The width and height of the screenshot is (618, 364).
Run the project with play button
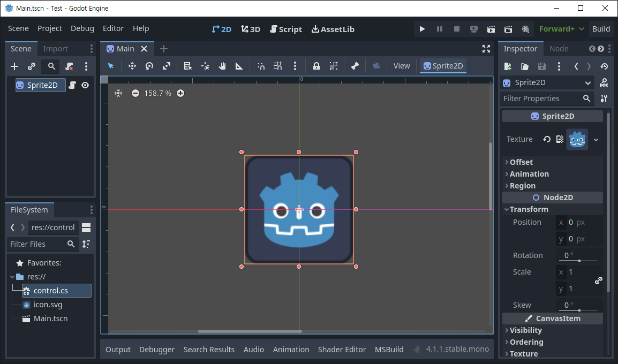tap(422, 29)
